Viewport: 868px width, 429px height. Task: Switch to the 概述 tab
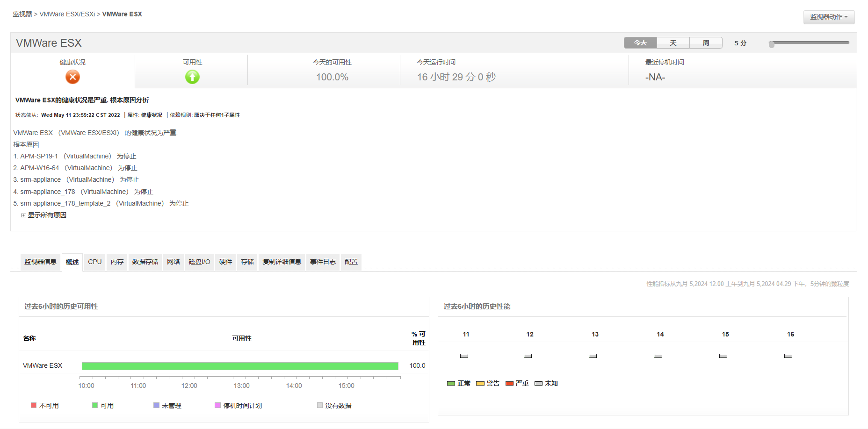click(72, 262)
